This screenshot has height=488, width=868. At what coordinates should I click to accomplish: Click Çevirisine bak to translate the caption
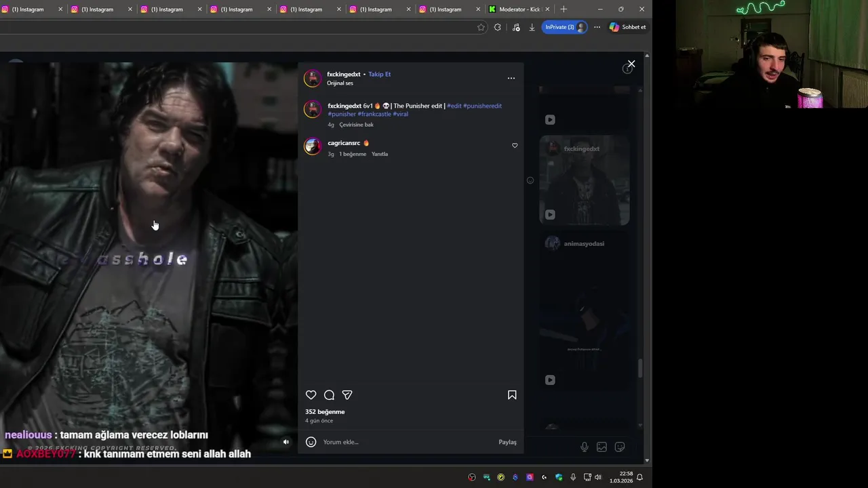click(357, 125)
